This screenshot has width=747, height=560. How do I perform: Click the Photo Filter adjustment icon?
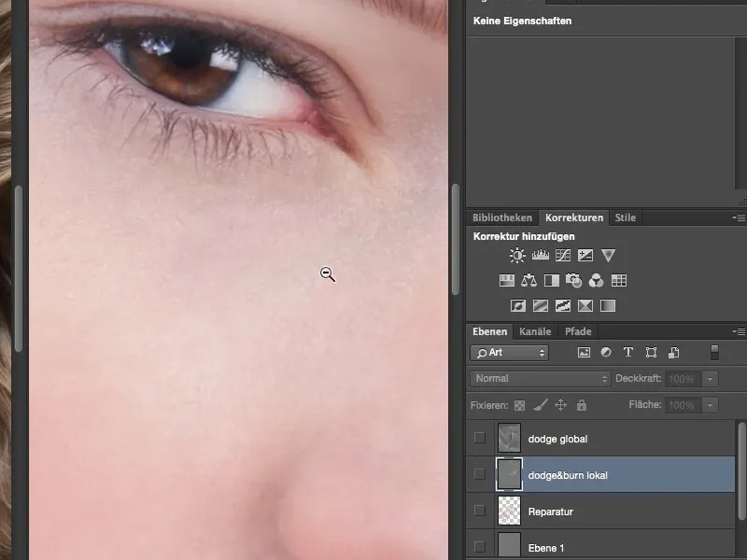click(x=572, y=278)
